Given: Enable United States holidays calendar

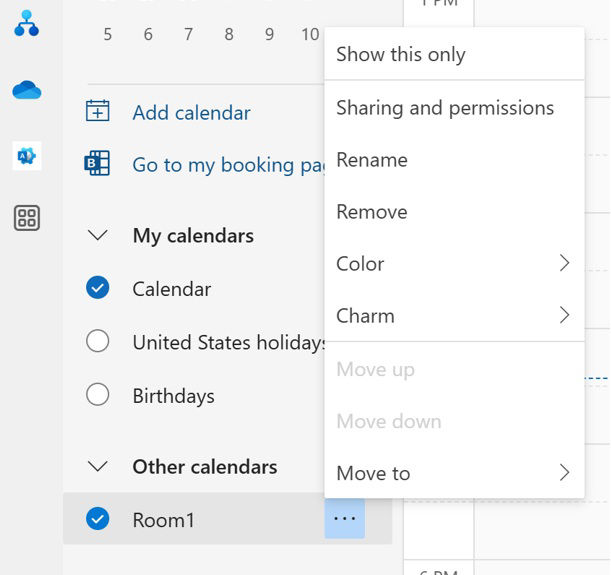Looking at the screenshot, I should [97, 342].
